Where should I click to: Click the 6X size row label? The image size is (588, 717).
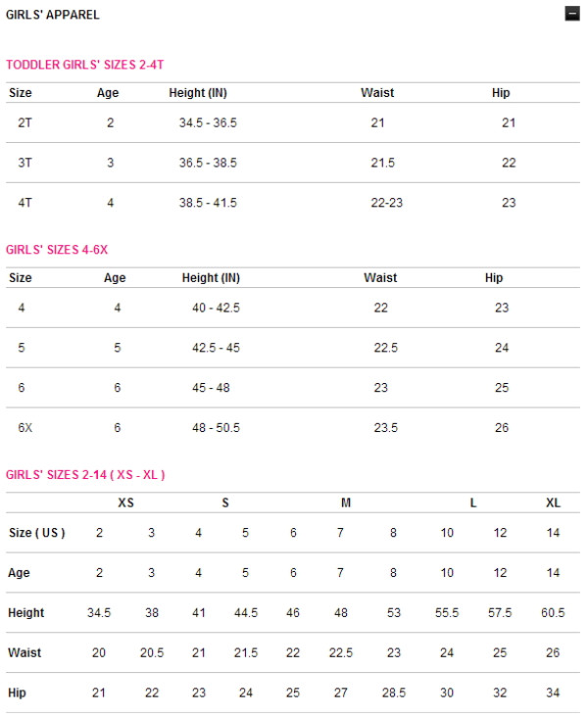click(24, 428)
